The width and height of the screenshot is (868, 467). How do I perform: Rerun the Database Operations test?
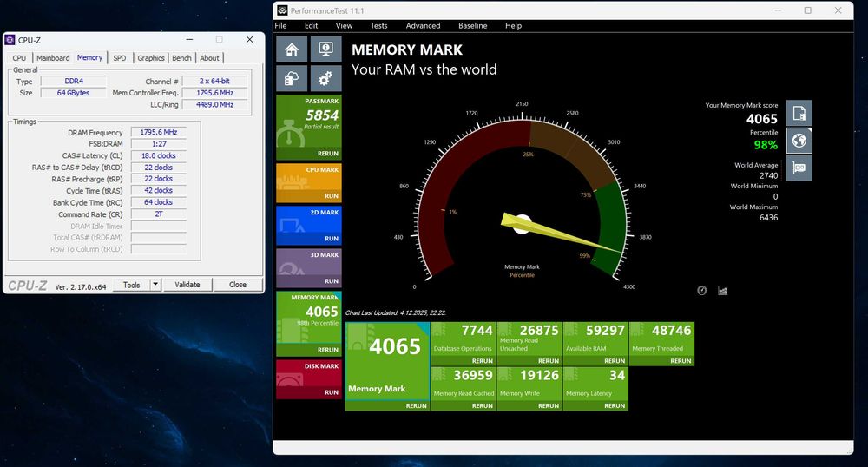[482, 361]
